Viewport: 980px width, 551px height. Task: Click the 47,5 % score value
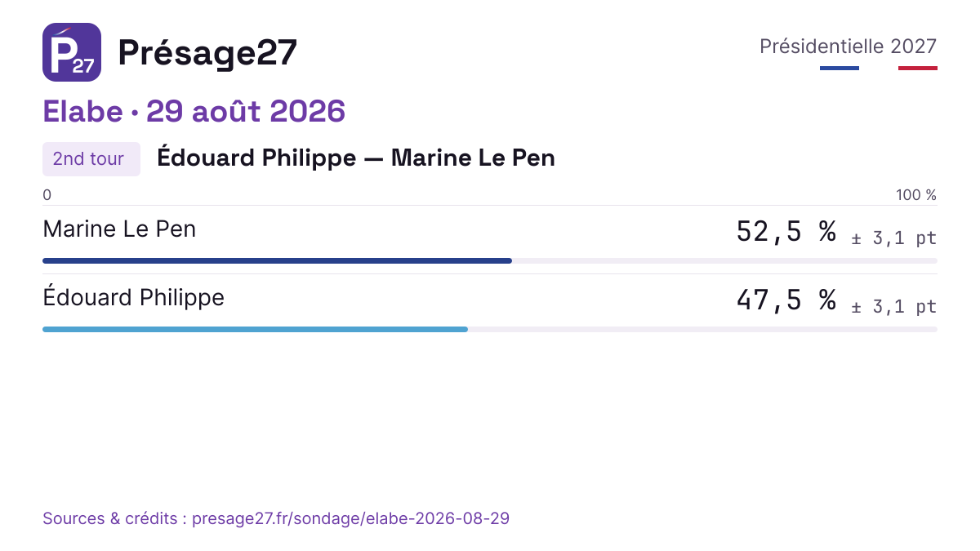[786, 300]
